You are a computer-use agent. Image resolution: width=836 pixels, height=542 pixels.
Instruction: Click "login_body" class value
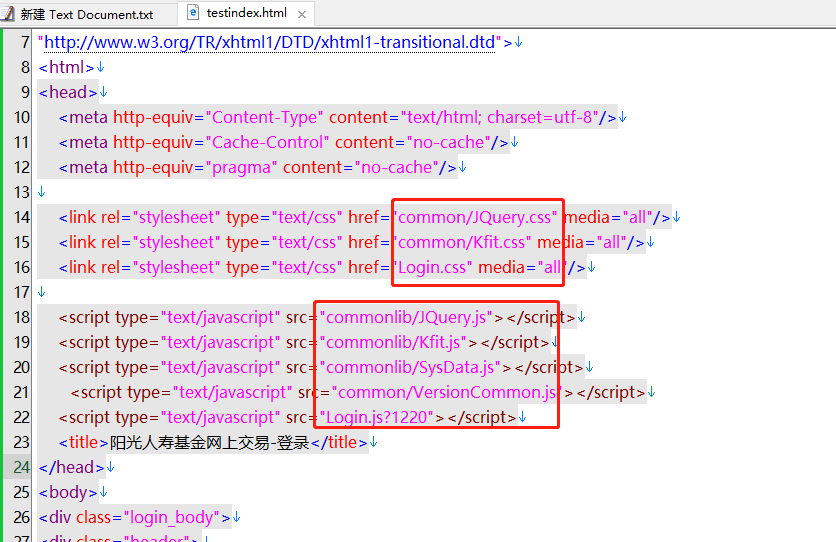tap(172, 517)
